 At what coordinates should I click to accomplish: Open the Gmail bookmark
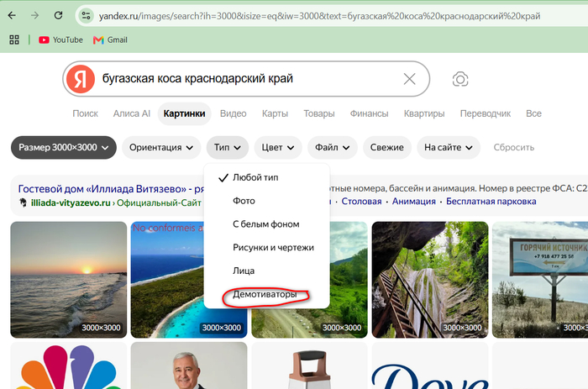110,39
